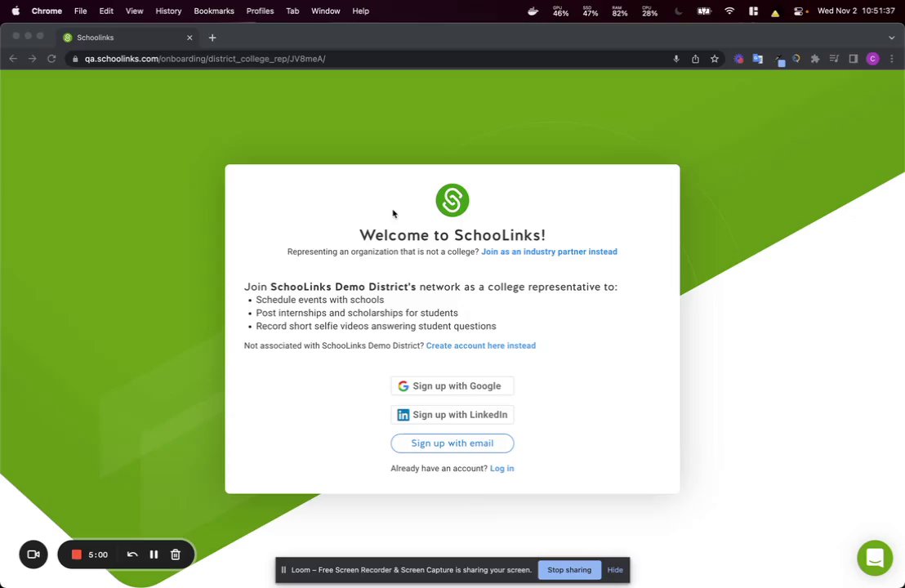The height and width of the screenshot is (588, 905).
Task: Open the Chrome application menu
Action: tap(47, 11)
